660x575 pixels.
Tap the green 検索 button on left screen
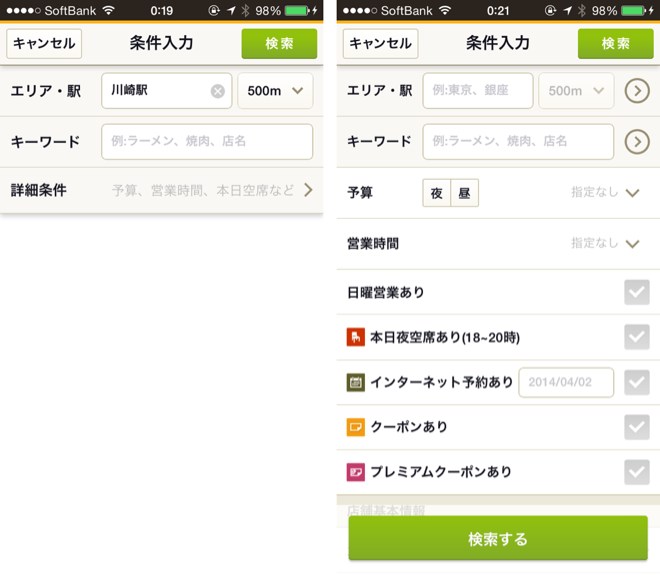(x=279, y=43)
